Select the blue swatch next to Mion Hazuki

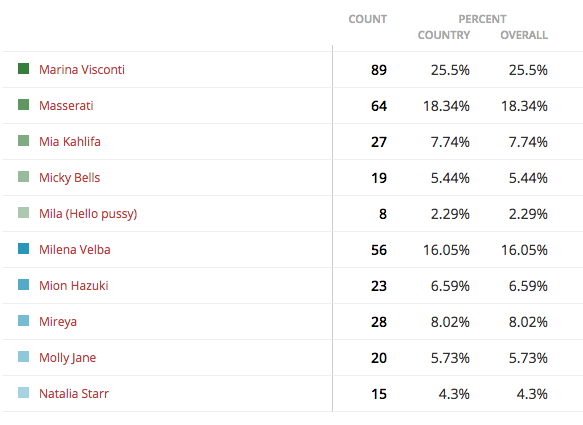click(x=23, y=285)
